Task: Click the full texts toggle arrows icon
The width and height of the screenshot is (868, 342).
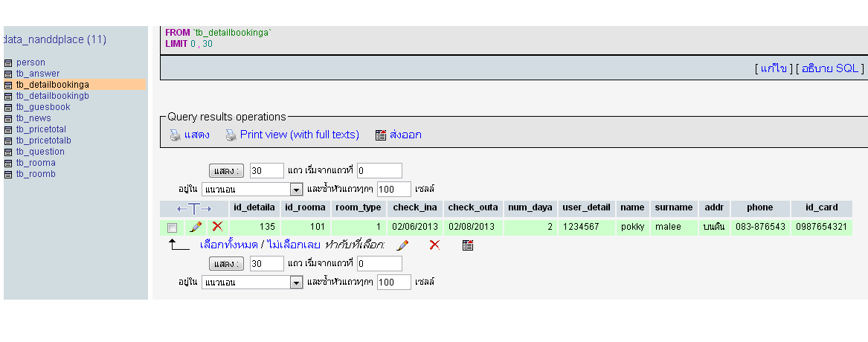Action: pos(194,209)
